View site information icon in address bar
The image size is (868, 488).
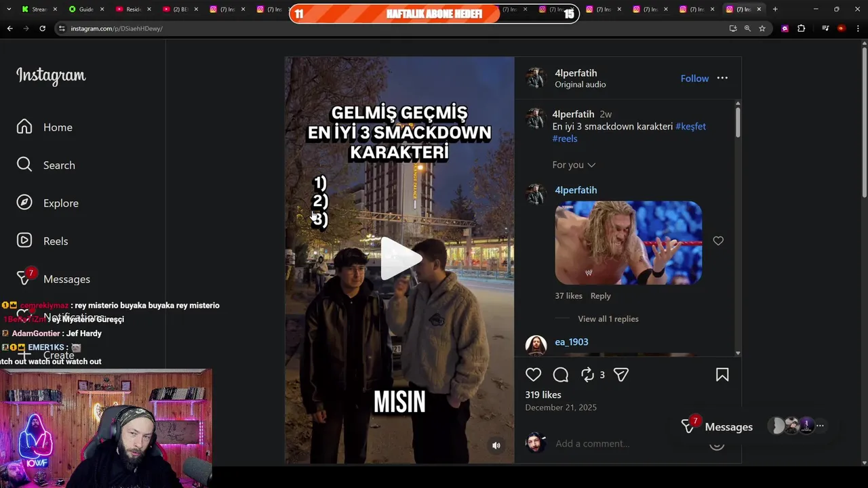pyautogui.click(x=62, y=28)
